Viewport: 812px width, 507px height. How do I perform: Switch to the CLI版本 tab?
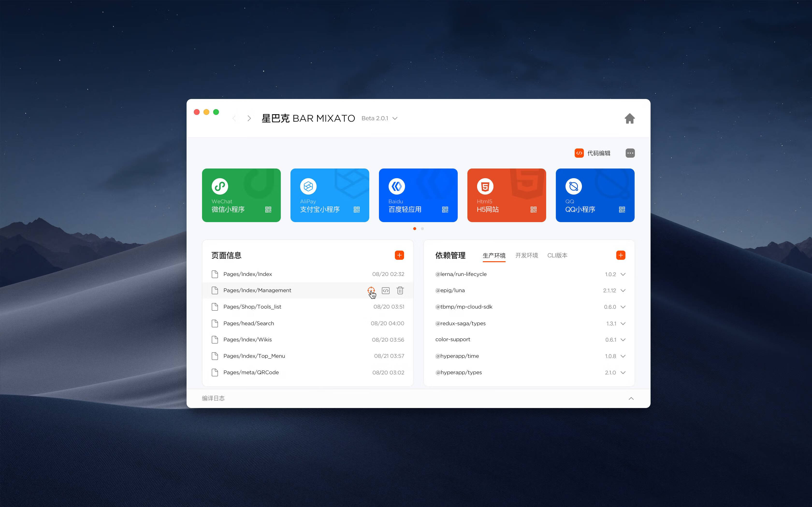point(557,255)
